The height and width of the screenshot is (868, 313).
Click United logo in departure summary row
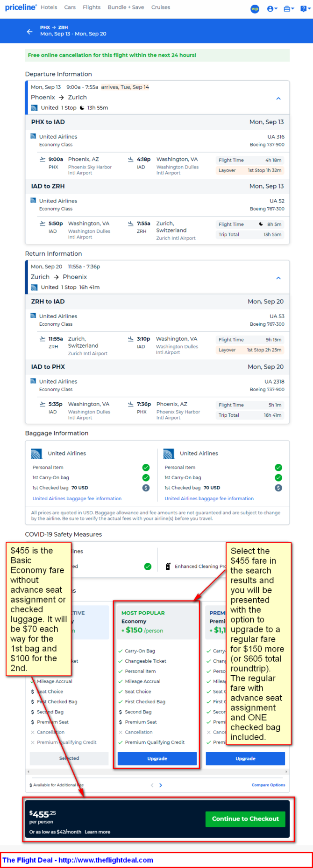pos(34,108)
